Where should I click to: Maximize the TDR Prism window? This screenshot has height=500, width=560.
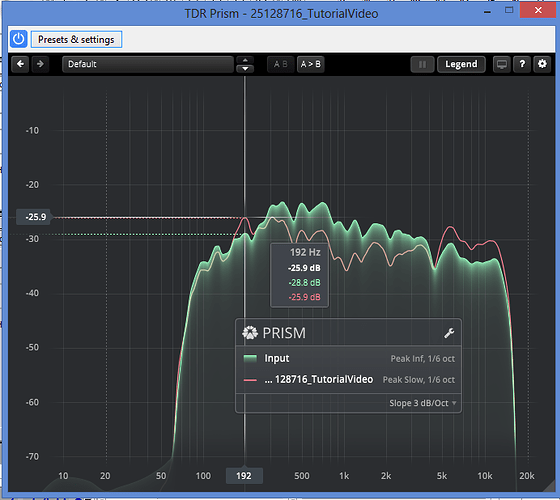click(509, 10)
